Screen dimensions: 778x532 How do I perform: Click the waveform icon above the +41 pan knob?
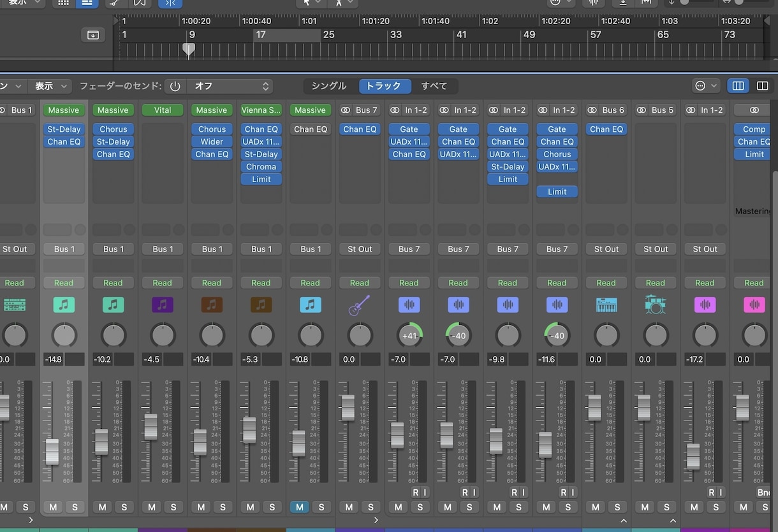(x=409, y=305)
